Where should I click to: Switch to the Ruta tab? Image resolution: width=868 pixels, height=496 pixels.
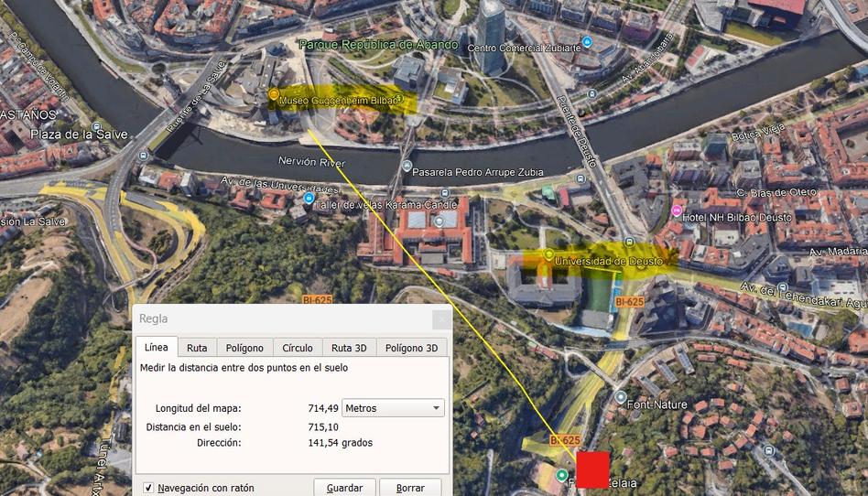[x=197, y=348]
